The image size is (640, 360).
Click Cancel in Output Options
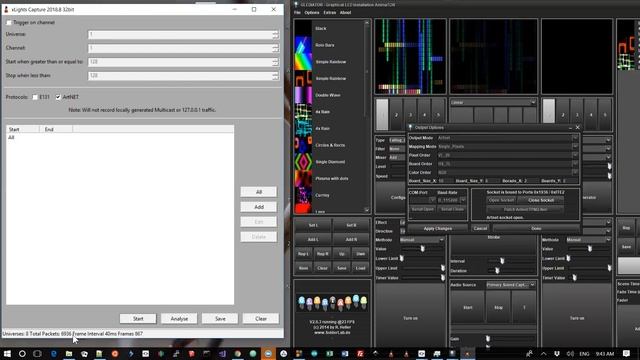click(480, 229)
